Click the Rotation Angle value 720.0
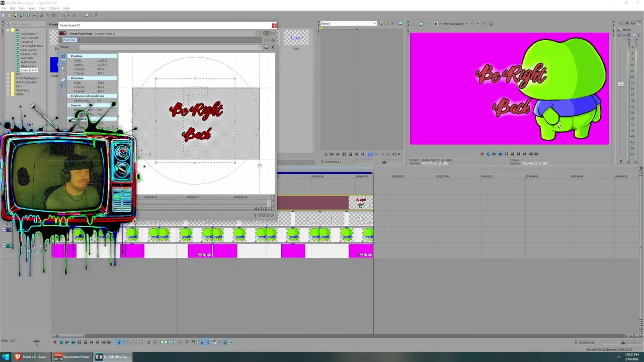 [x=101, y=82]
